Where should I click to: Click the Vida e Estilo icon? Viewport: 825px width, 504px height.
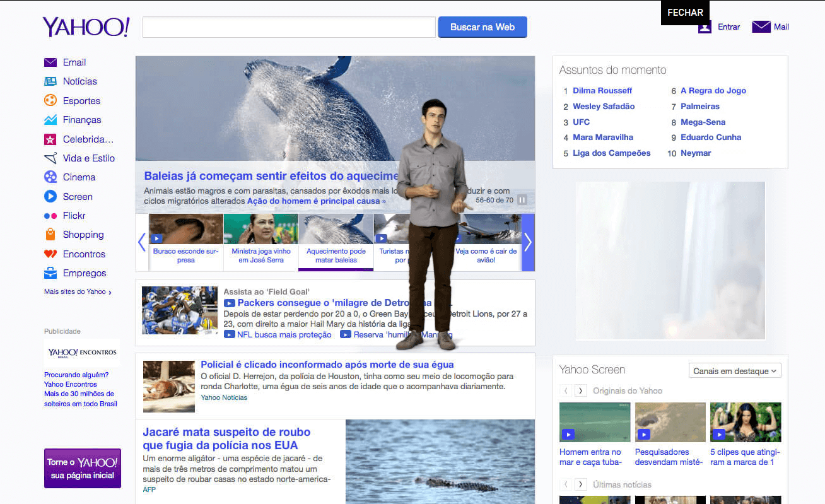[x=50, y=158]
